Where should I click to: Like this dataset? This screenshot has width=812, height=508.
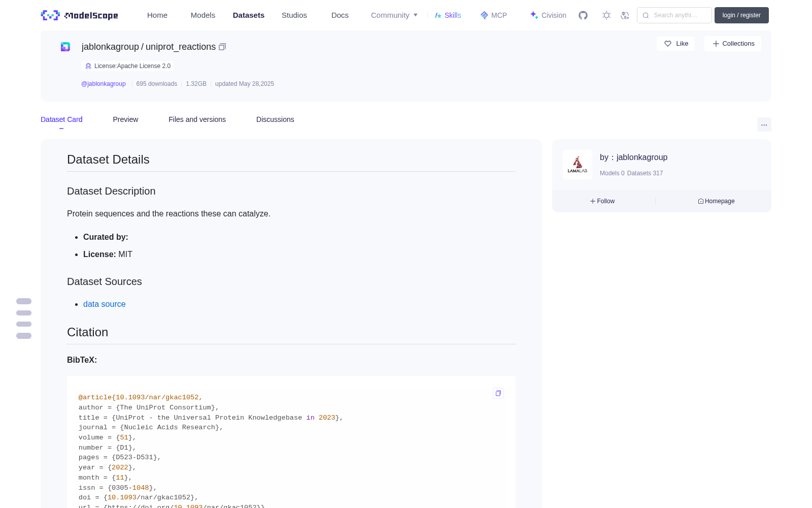pyautogui.click(x=675, y=44)
